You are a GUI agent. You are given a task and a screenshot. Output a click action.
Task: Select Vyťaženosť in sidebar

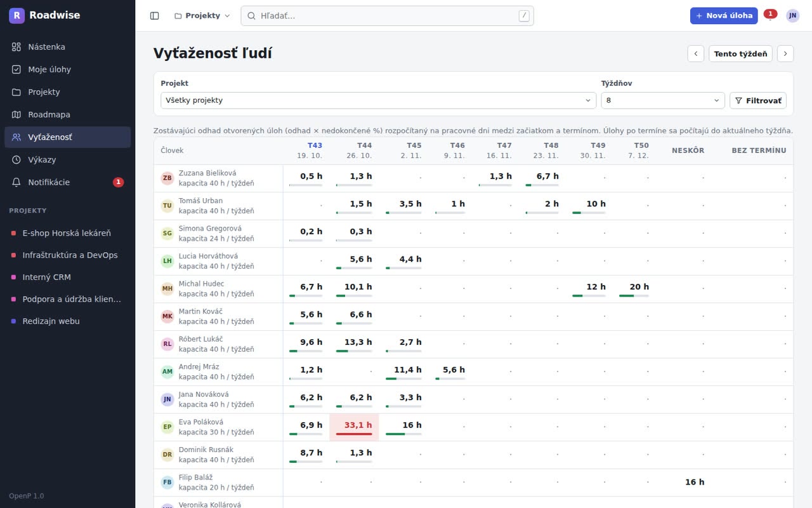(67, 137)
